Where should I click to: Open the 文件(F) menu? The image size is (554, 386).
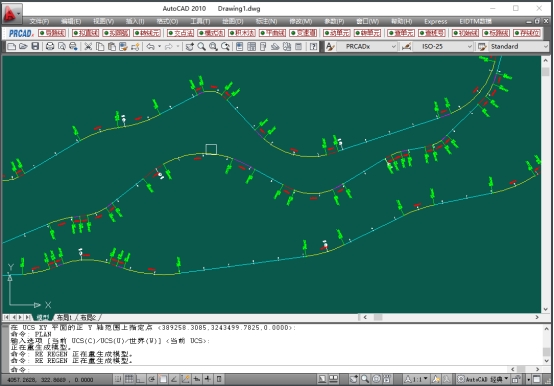[39, 21]
